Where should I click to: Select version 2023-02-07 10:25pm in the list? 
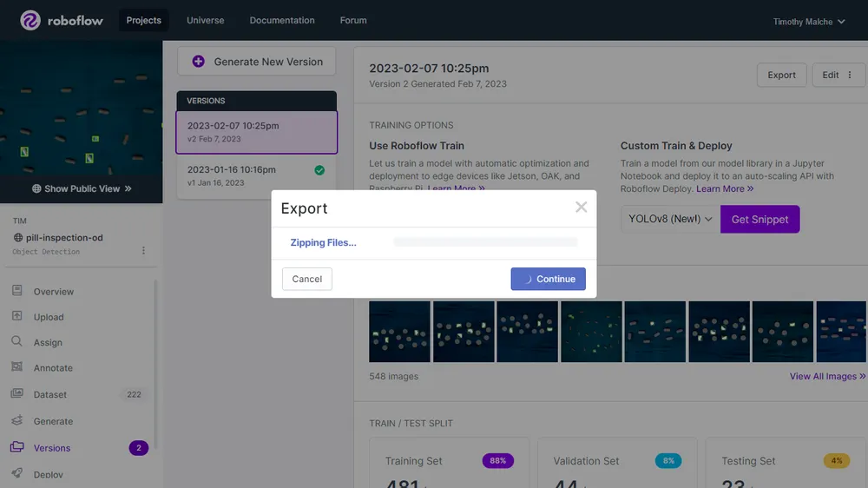pos(256,132)
